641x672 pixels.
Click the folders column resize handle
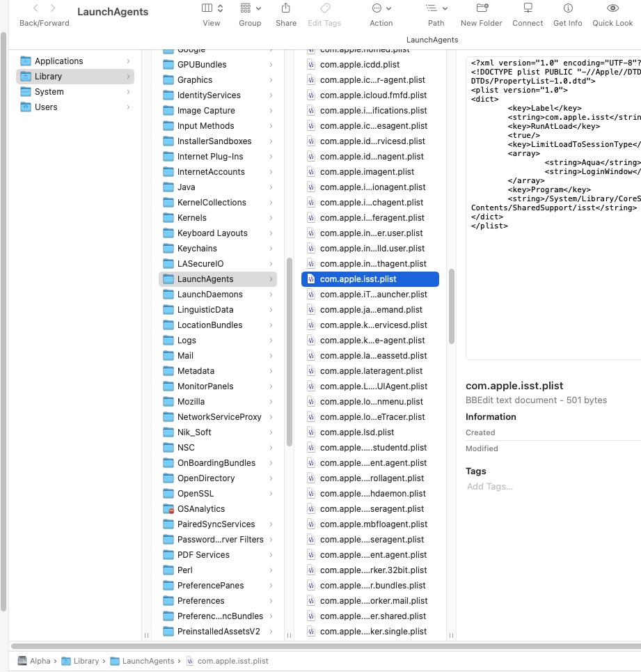pyautogui.click(x=289, y=636)
